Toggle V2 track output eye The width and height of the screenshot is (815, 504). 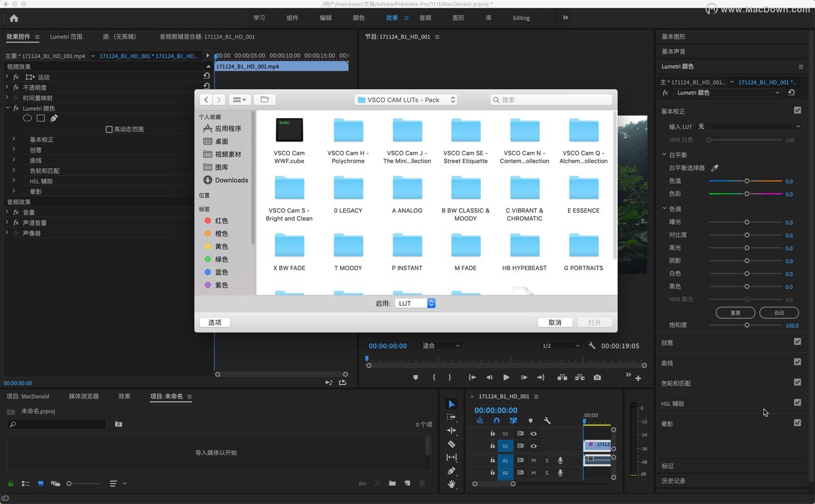point(533,434)
